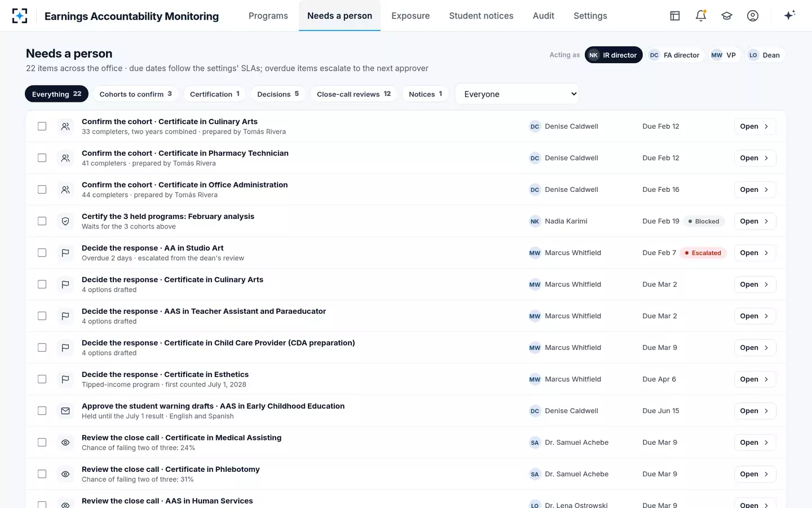Click cohort icon for Office Administration row
This screenshot has height=508, width=812.
pos(65,190)
